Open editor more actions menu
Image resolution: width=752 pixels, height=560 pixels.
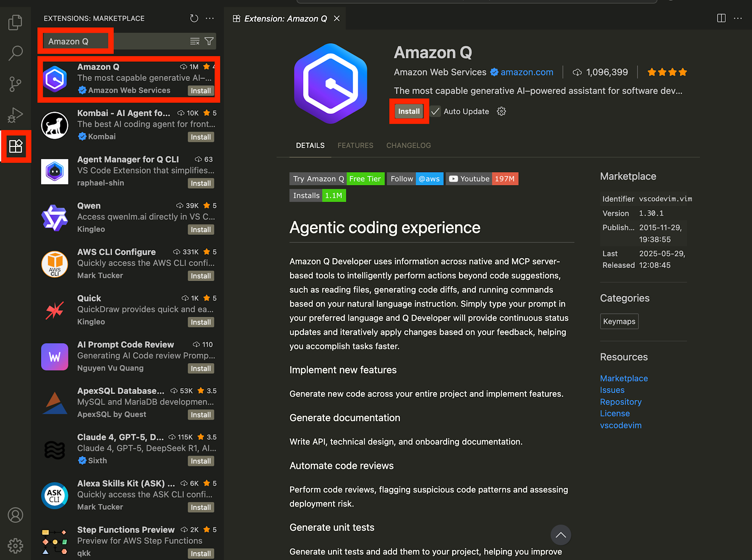pyautogui.click(x=738, y=18)
